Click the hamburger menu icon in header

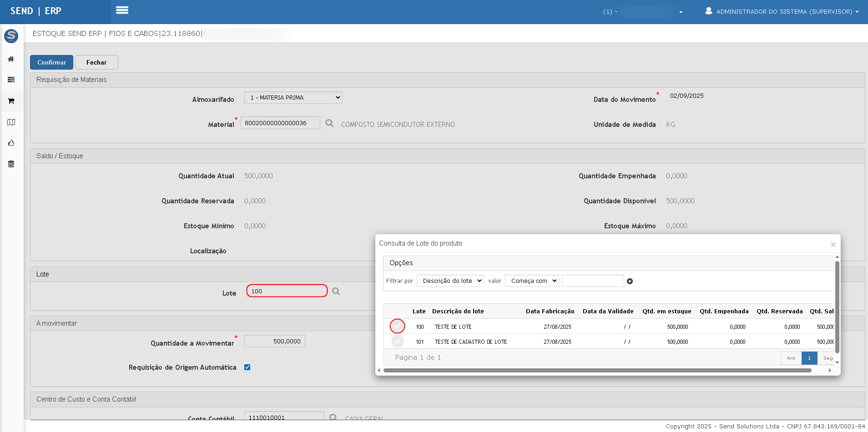coord(122,10)
